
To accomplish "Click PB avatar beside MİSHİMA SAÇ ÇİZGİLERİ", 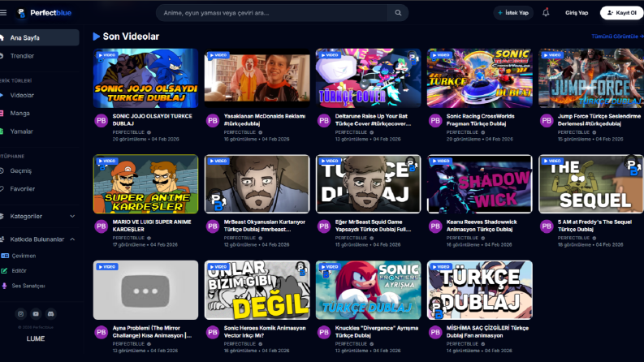I will tap(435, 332).
